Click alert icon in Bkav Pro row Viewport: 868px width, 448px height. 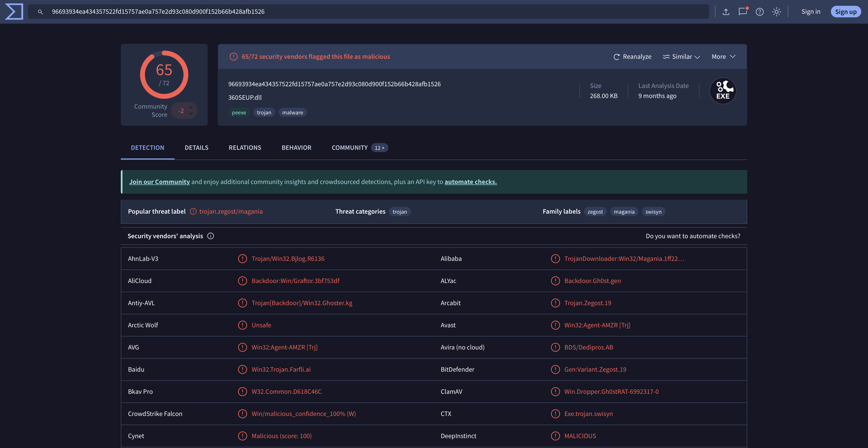click(x=242, y=391)
